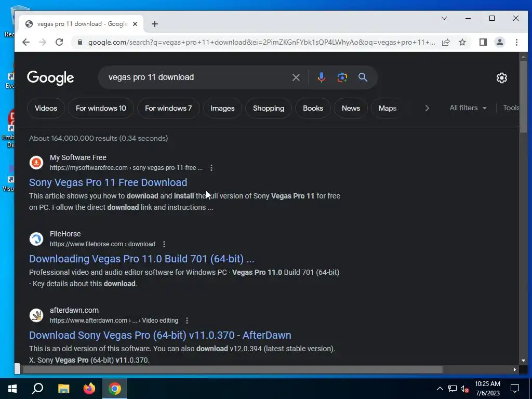This screenshot has width=532, height=399.
Task: Switch to Maps results
Action: click(388, 108)
